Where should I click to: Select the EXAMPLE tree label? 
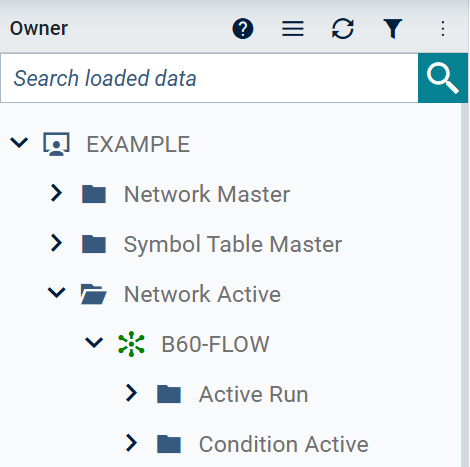pyautogui.click(x=138, y=144)
